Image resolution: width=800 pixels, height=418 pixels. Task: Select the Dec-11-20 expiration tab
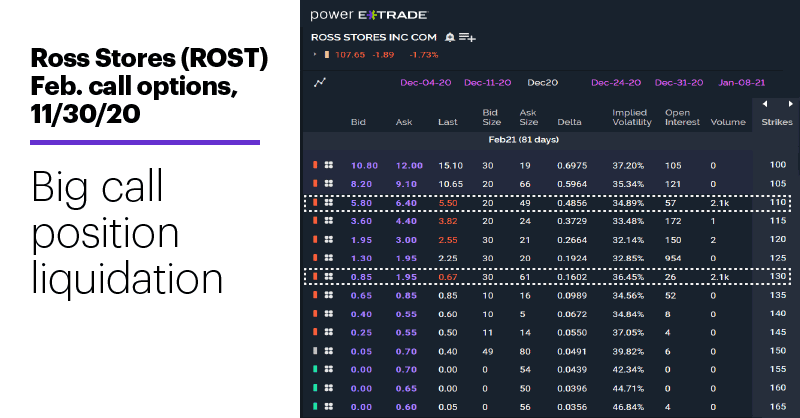(487, 83)
